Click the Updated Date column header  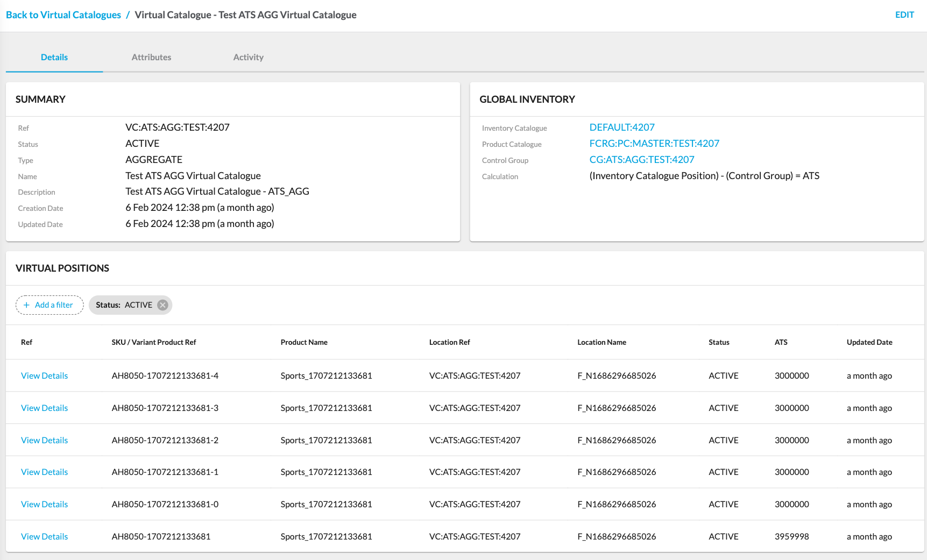pyautogui.click(x=869, y=342)
